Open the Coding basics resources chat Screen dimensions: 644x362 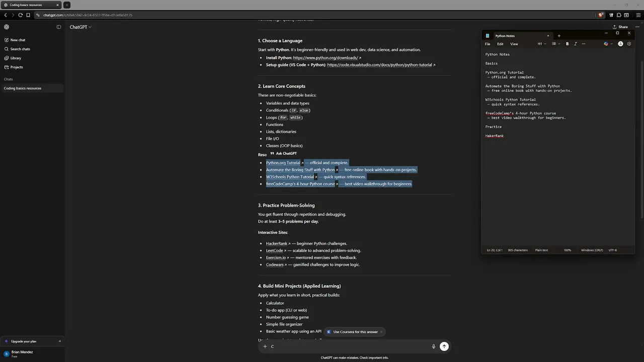click(23, 88)
